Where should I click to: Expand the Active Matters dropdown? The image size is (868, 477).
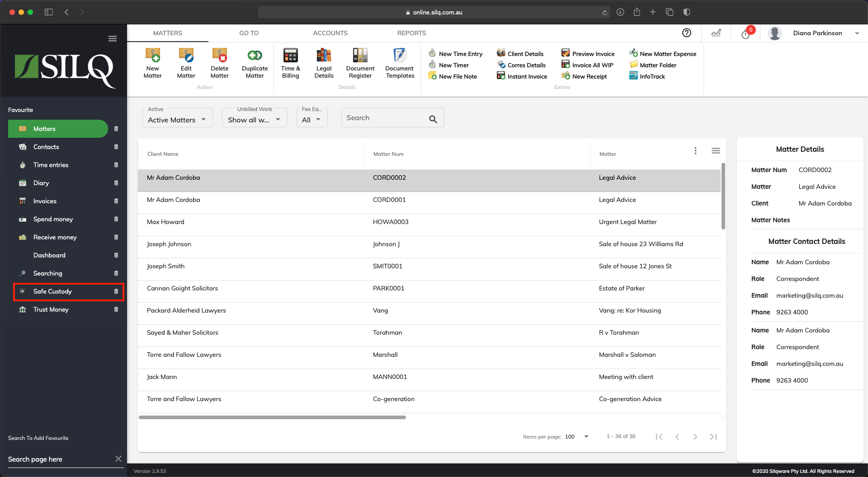click(177, 120)
